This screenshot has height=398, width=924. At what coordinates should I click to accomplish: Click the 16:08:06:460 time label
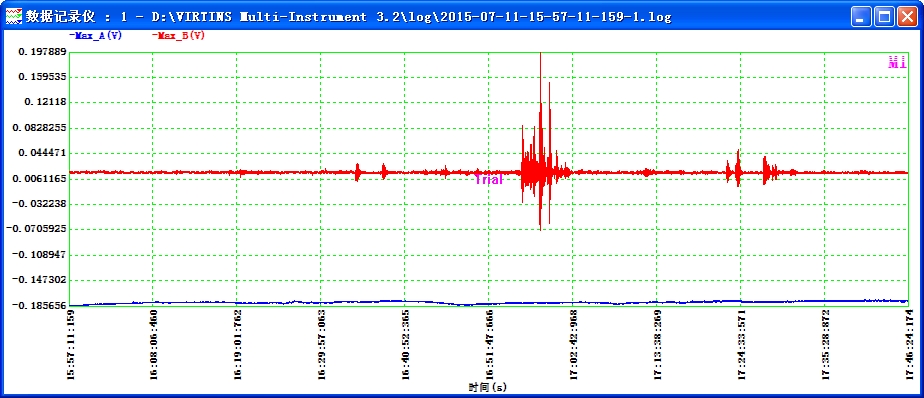click(x=154, y=344)
